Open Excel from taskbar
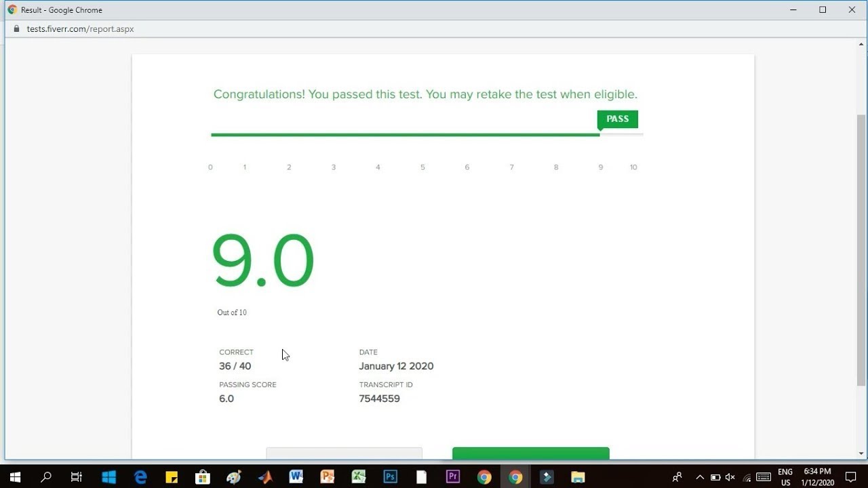The image size is (868, 488). (x=359, y=476)
